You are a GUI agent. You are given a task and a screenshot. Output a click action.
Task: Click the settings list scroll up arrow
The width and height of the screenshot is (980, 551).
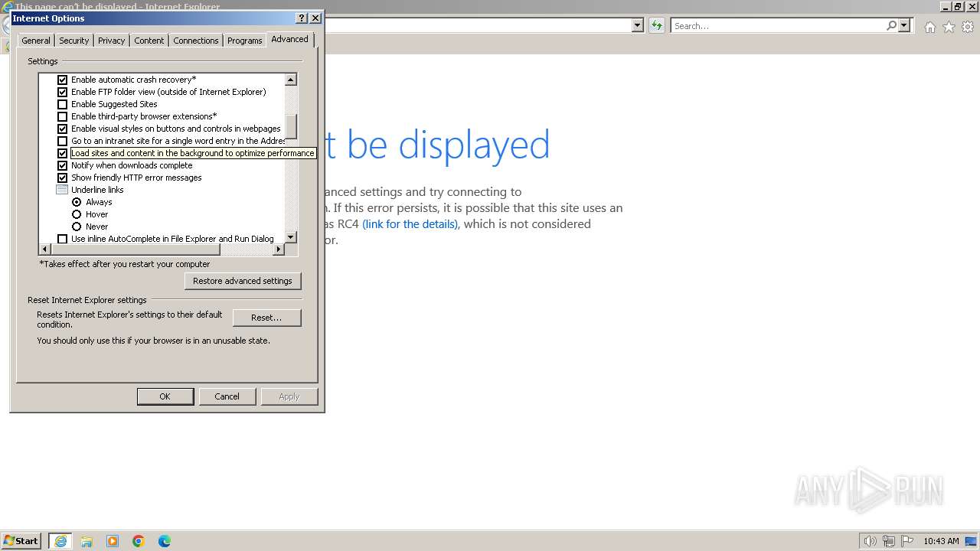tap(291, 80)
